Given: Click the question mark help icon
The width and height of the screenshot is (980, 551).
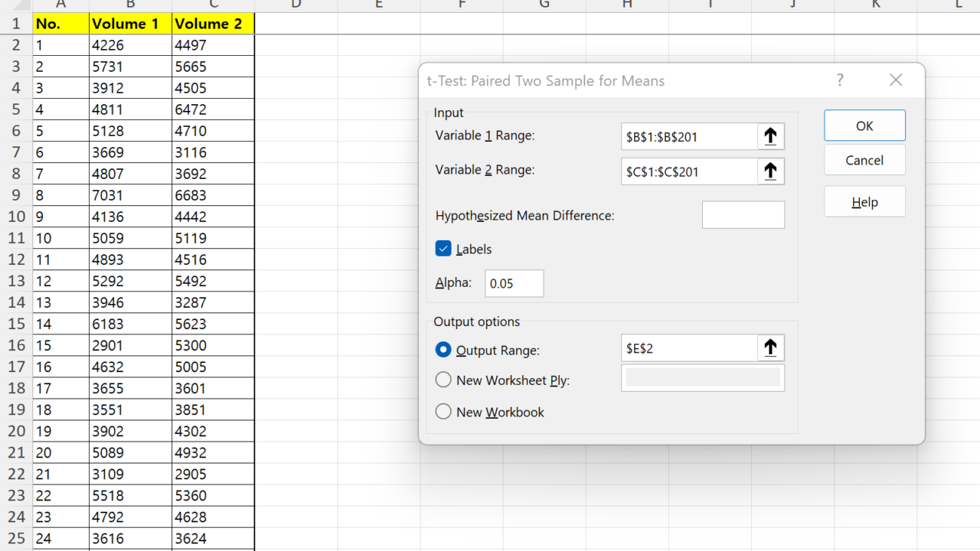Looking at the screenshot, I should [840, 80].
